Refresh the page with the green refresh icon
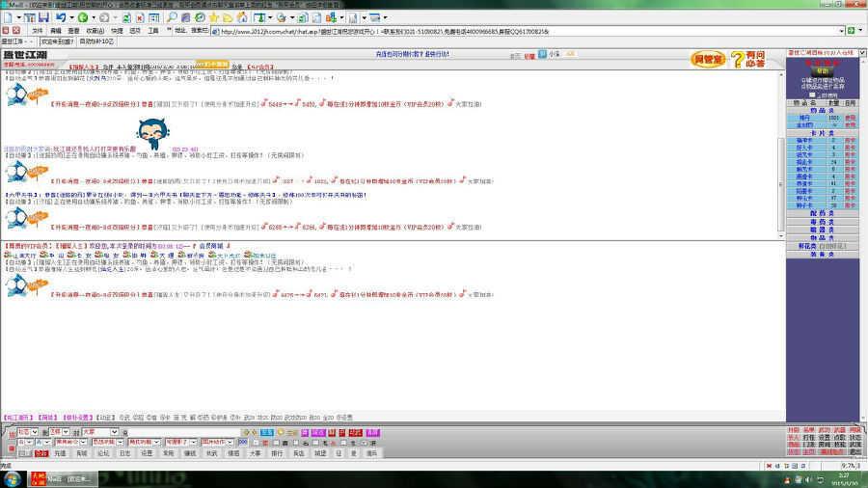This screenshot has width=868, height=488. [126, 17]
